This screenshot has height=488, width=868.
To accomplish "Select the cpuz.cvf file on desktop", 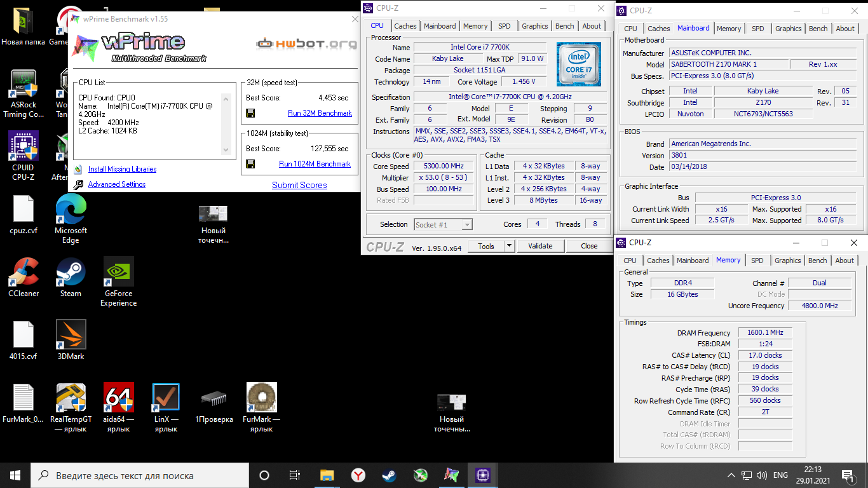I will pos(24,215).
